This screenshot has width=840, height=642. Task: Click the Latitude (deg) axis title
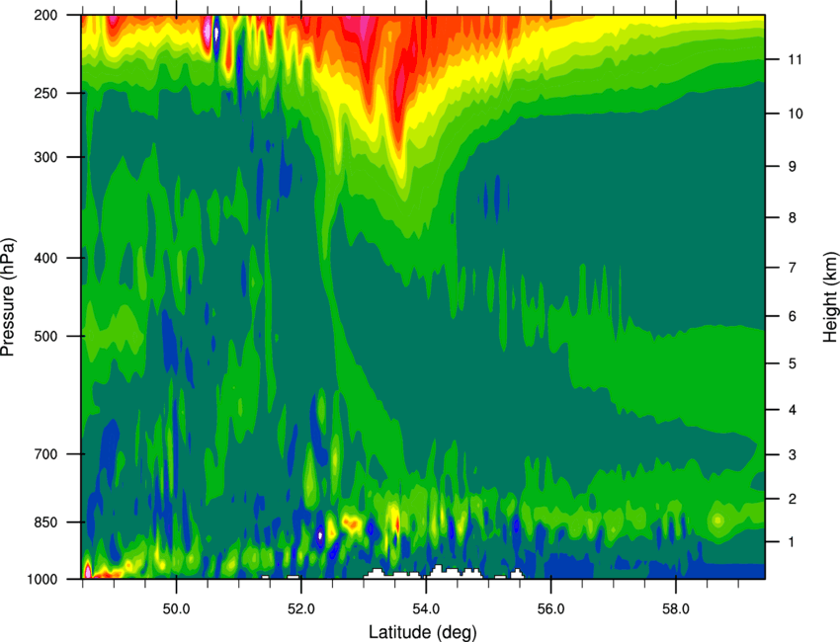pos(422,632)
